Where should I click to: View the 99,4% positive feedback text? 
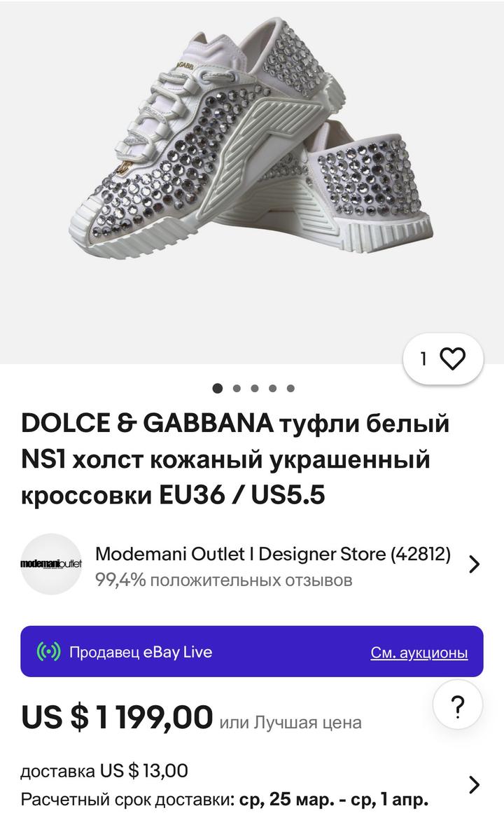(223, 580)
